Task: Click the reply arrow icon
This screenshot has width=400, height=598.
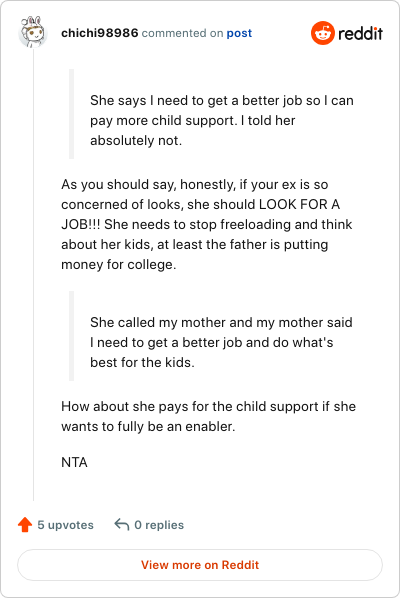Action: click(122, 524)
